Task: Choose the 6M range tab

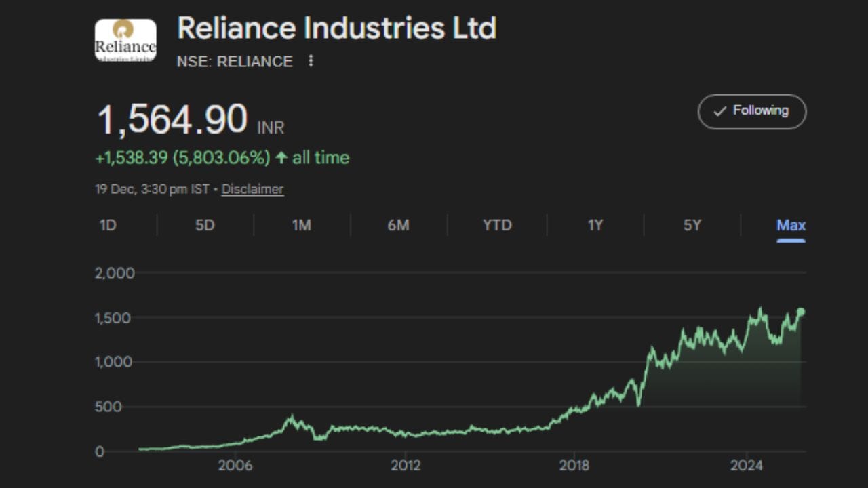Action: tap(398, 225)
